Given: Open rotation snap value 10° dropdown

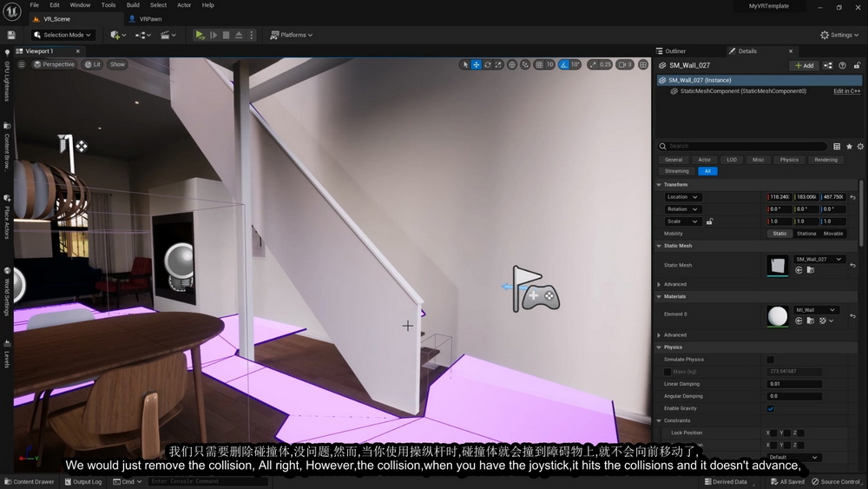Looking at the screenshot, I should pos(575,65).
